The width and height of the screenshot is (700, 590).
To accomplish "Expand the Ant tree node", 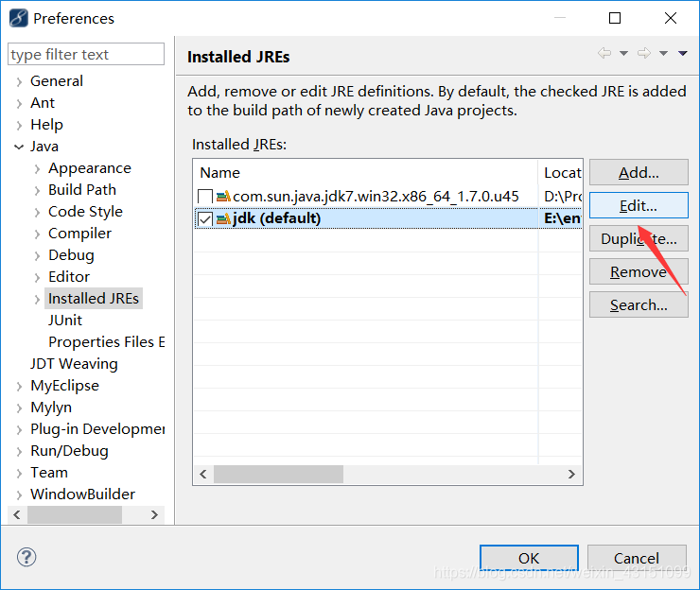I will [x=19, y=104].
